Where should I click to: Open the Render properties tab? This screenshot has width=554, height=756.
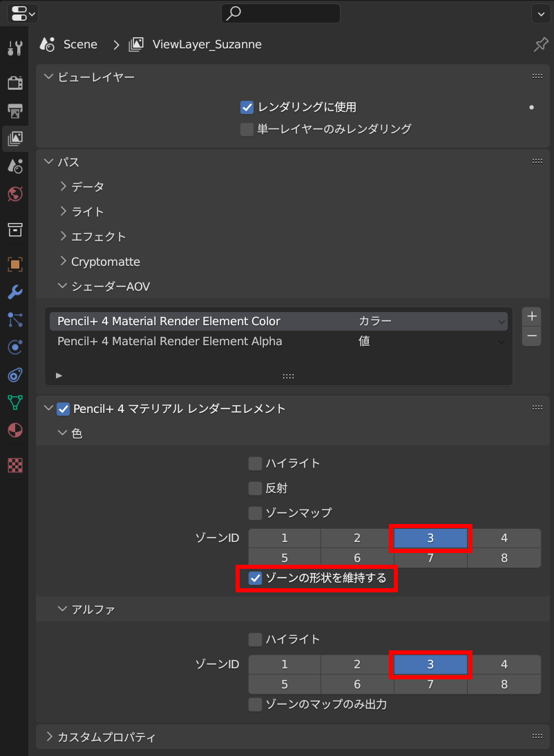coord(15,83)
